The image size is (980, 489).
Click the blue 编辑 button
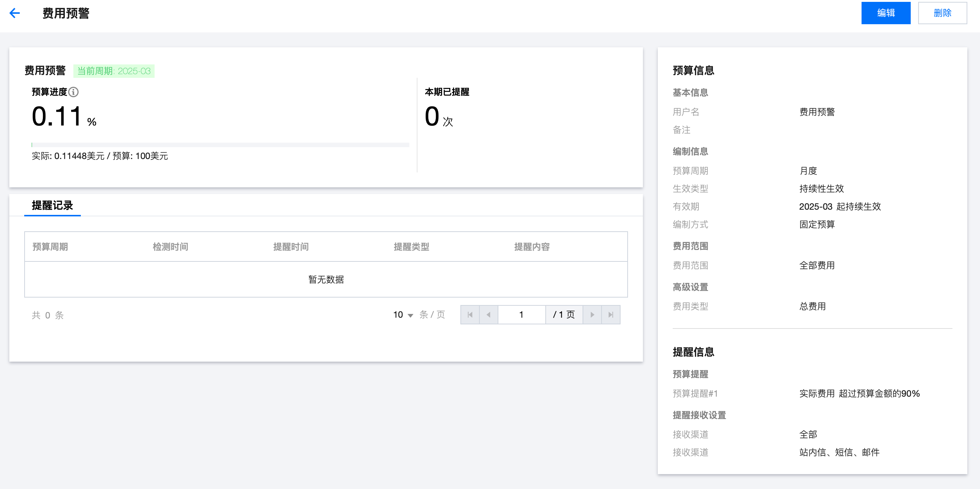tap(885, 13)
